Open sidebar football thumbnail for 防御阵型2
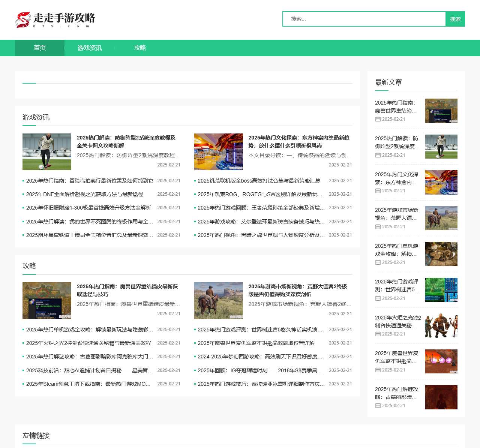This screenshot has height=448, width=480. (x=441, y=147)
